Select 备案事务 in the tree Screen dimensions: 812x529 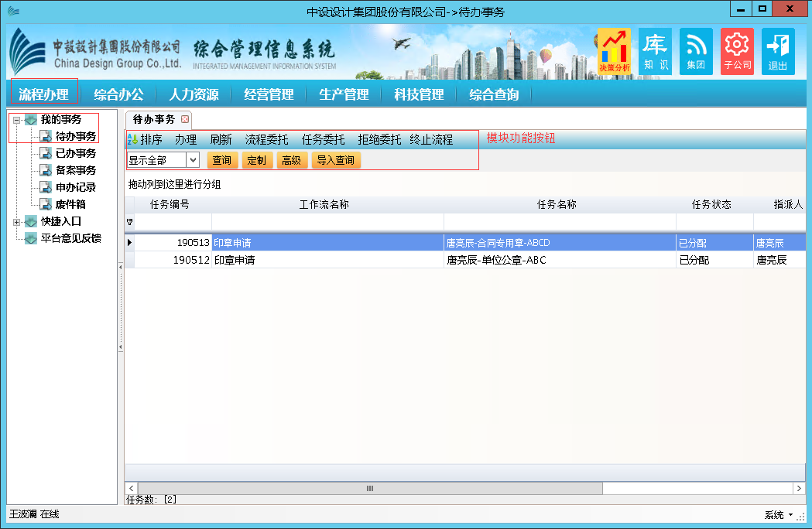click(x=76, y=170)
